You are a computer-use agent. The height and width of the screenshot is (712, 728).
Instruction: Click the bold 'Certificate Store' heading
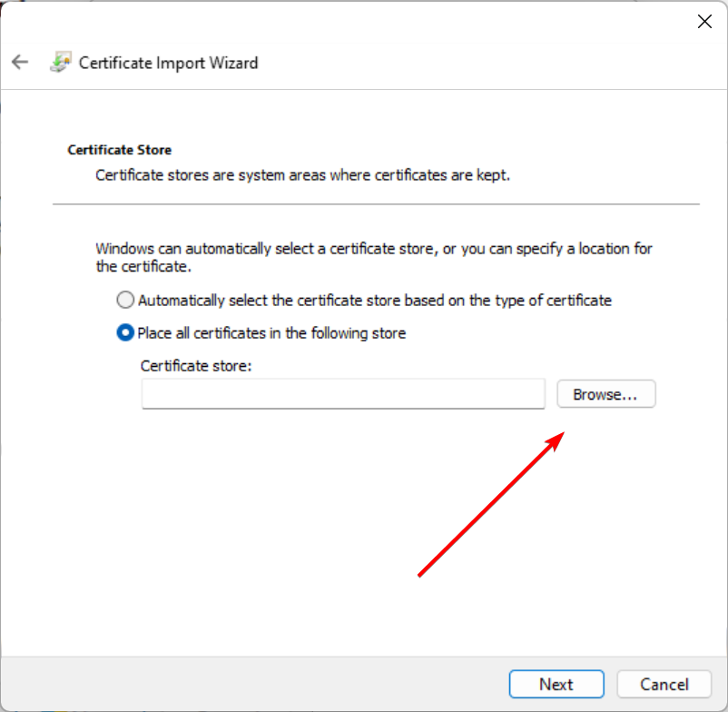pos(119,150)
